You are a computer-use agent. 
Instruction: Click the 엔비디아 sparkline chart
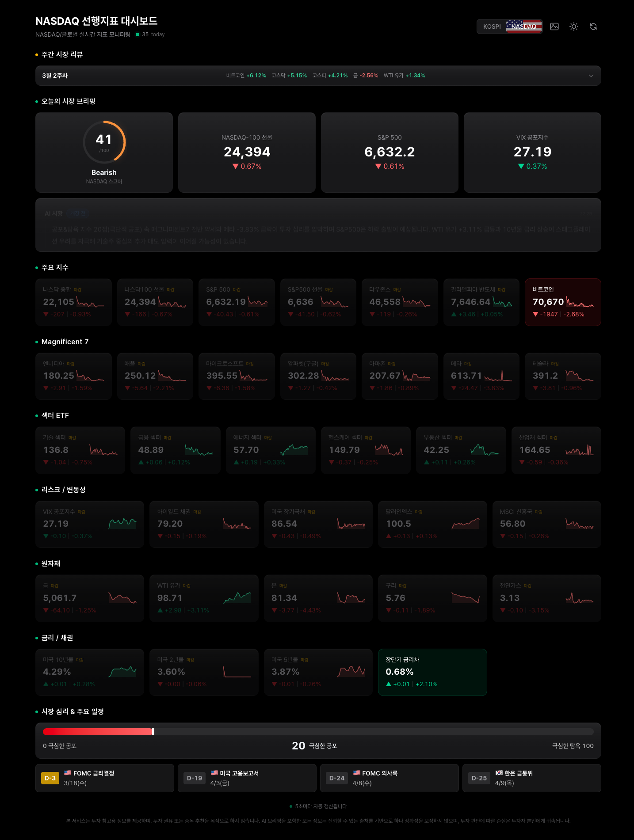[x=90, y=376]
